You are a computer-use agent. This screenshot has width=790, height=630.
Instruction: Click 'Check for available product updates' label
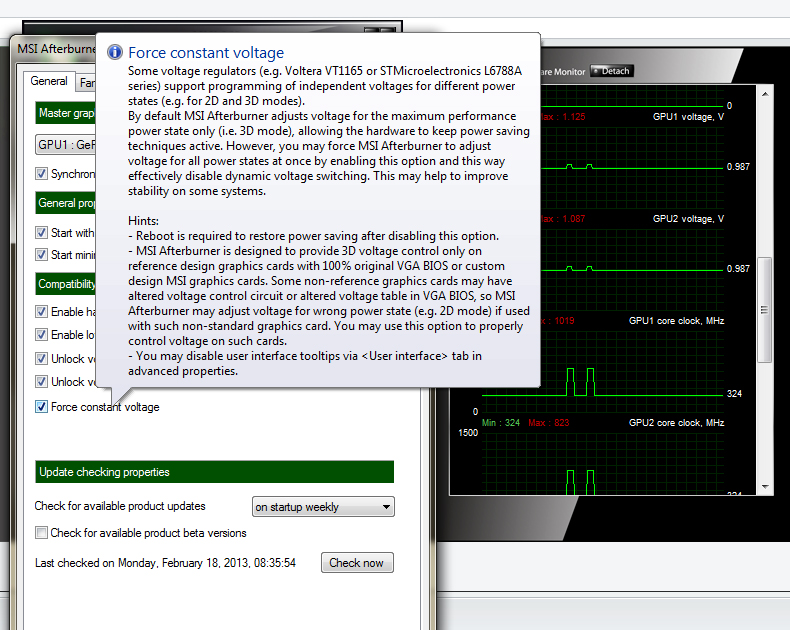[120, 506]
